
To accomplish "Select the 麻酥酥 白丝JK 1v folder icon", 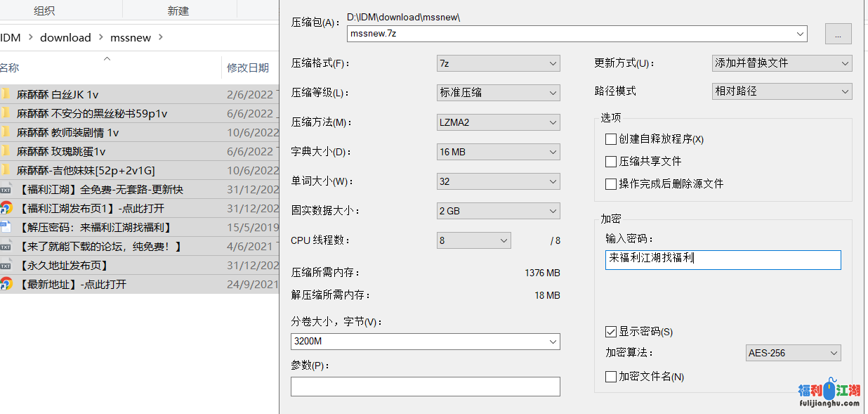I will point(6,94).
